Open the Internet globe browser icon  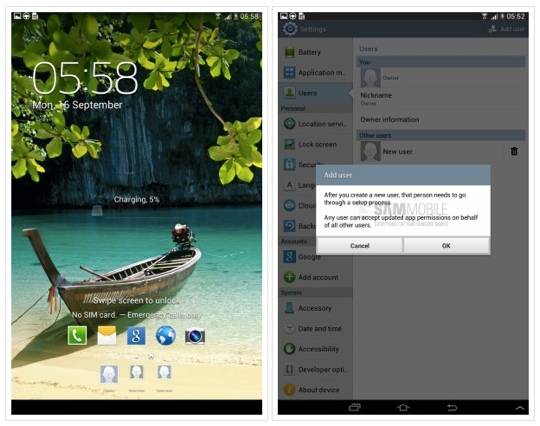[x=165, y=335]
